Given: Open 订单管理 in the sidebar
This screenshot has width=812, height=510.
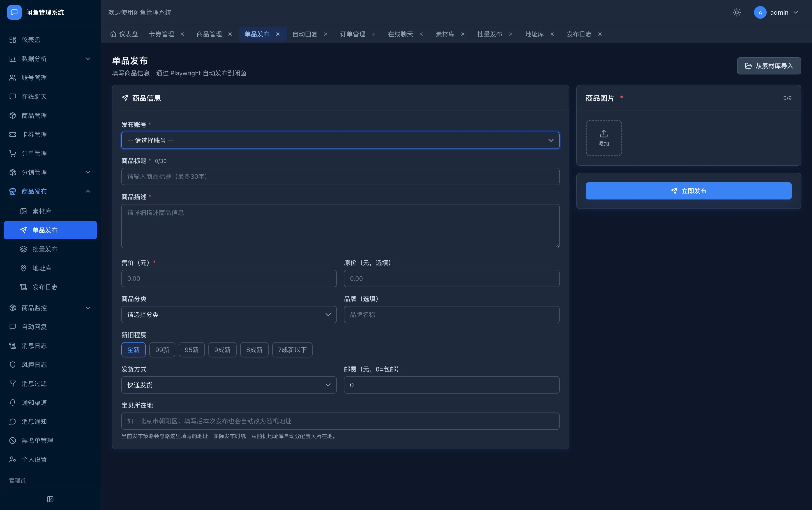Looking at the screenshot, I should click(x=50, y=153).
